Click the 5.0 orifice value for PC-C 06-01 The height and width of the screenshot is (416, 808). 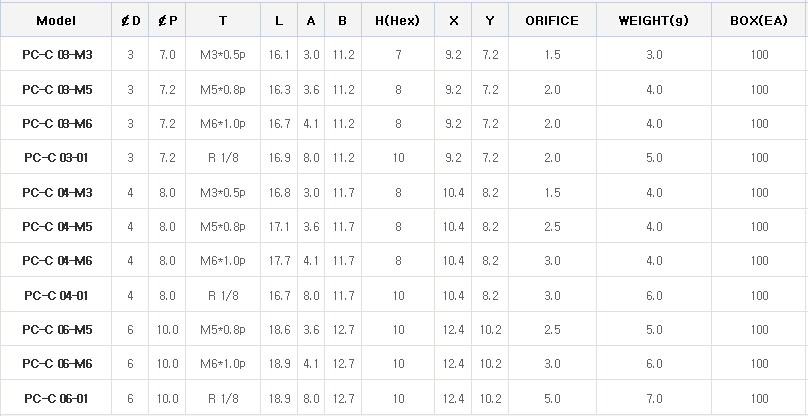[x=552, y=398]
